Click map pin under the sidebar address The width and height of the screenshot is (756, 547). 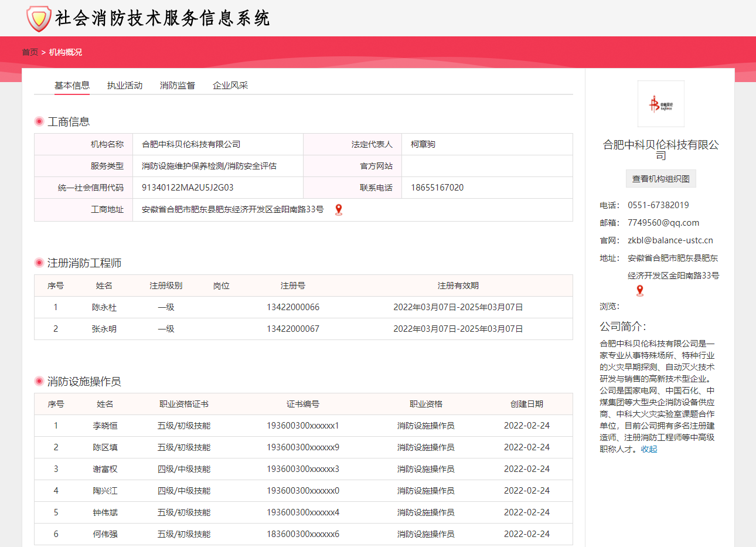pos(640,290)
